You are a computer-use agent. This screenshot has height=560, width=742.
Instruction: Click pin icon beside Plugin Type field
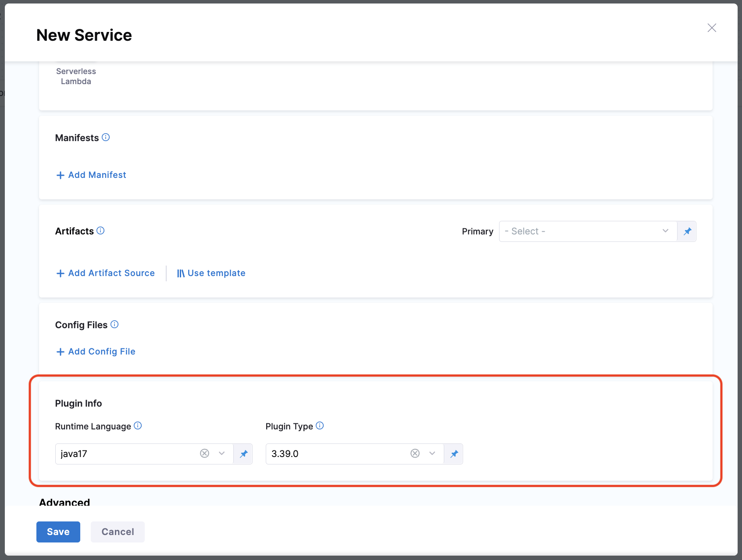454,454
